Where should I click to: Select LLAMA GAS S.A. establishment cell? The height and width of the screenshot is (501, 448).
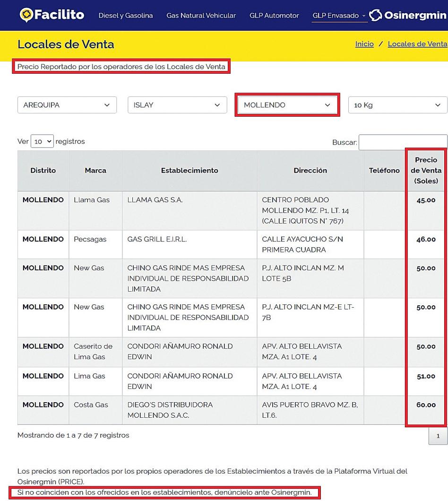(190, 210)
